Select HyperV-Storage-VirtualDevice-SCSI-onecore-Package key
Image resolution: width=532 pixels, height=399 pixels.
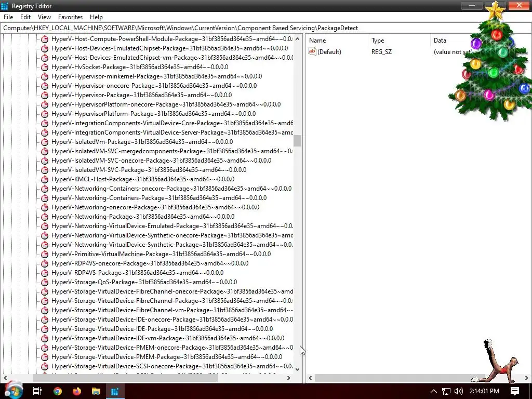point(172,366)
